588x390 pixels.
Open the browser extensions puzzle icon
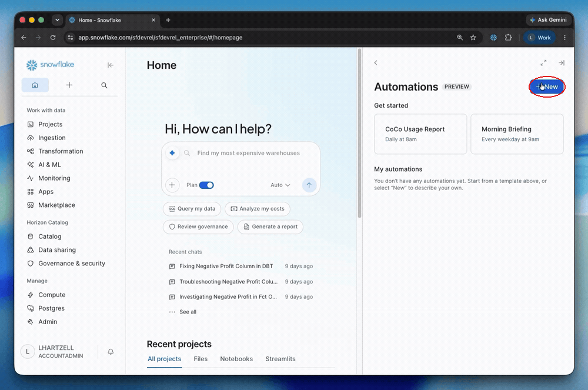[509, 38]
